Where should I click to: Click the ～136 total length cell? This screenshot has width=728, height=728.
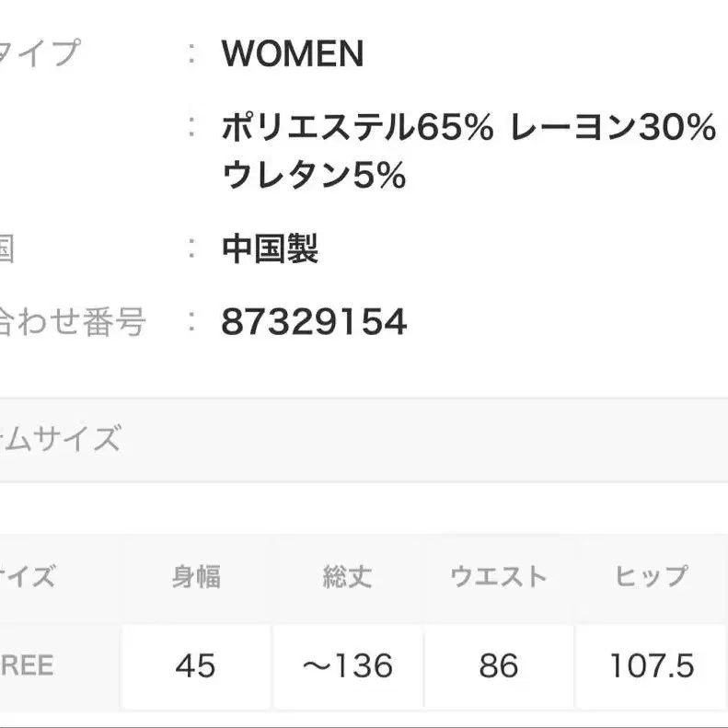347,665
